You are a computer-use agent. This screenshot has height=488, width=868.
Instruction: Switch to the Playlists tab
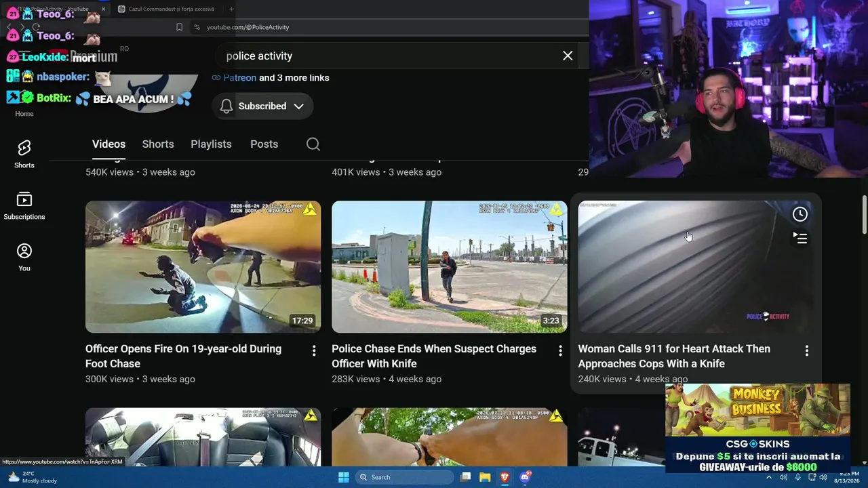click(x=211, y=144)
